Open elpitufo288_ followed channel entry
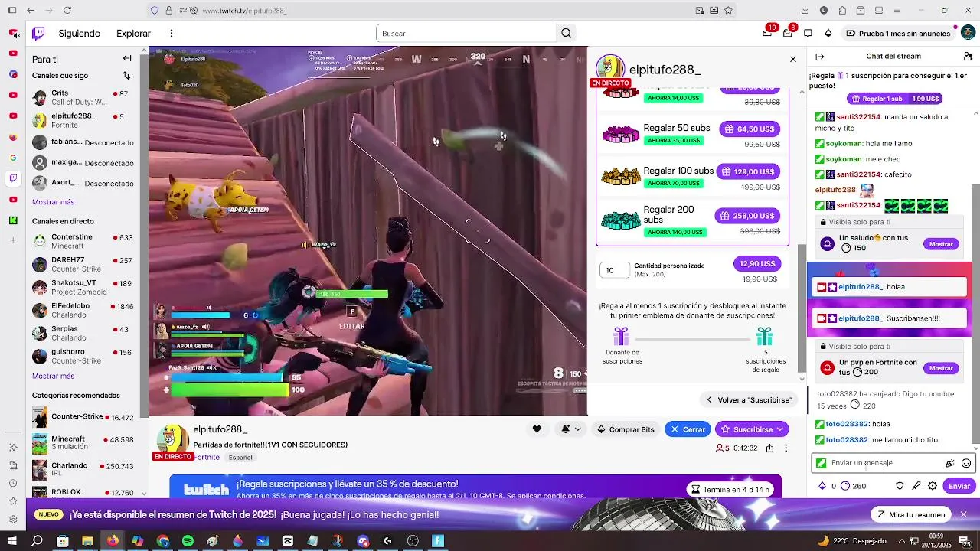This screenshot has width=980, height=551. pos(83,120)
